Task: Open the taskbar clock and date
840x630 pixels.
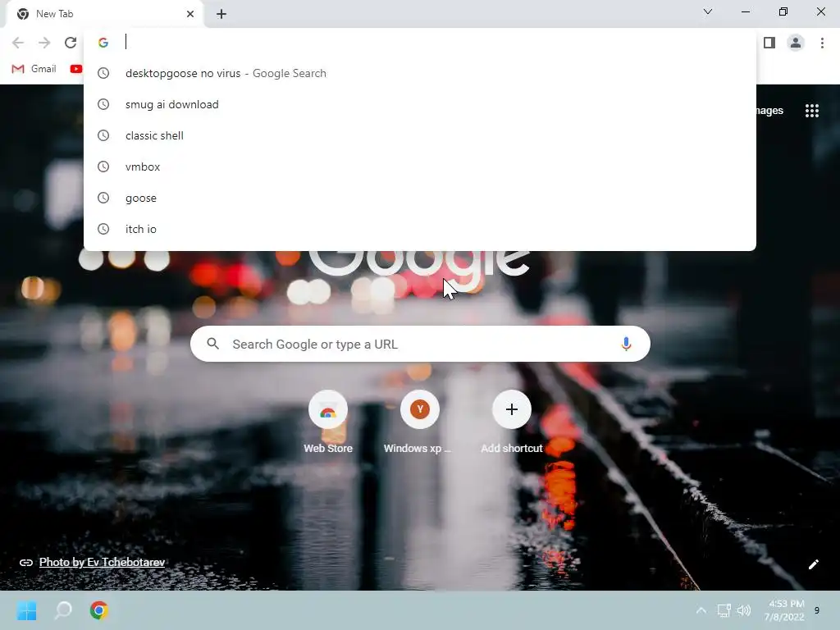Action: coord(785,610)
